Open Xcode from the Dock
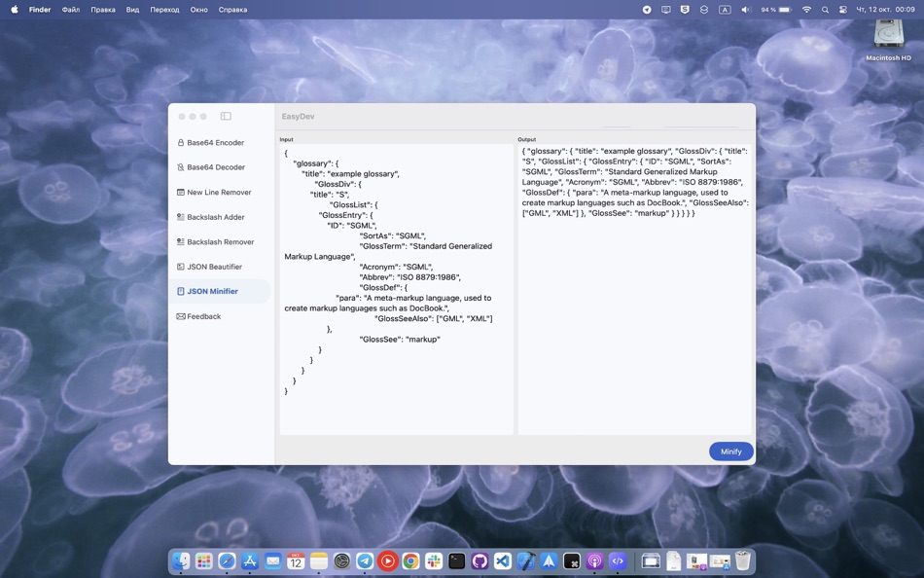The width and height of the screenshot is (924, 578). [525, 560]
